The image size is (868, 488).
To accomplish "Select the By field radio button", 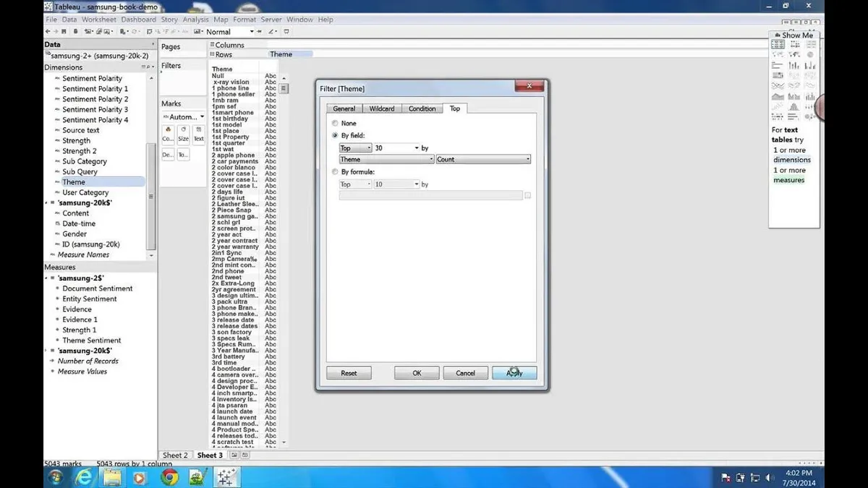I will [334, 135].
